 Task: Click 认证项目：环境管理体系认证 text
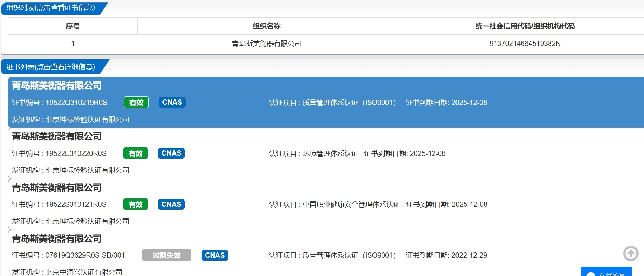(x=314, y=153)
